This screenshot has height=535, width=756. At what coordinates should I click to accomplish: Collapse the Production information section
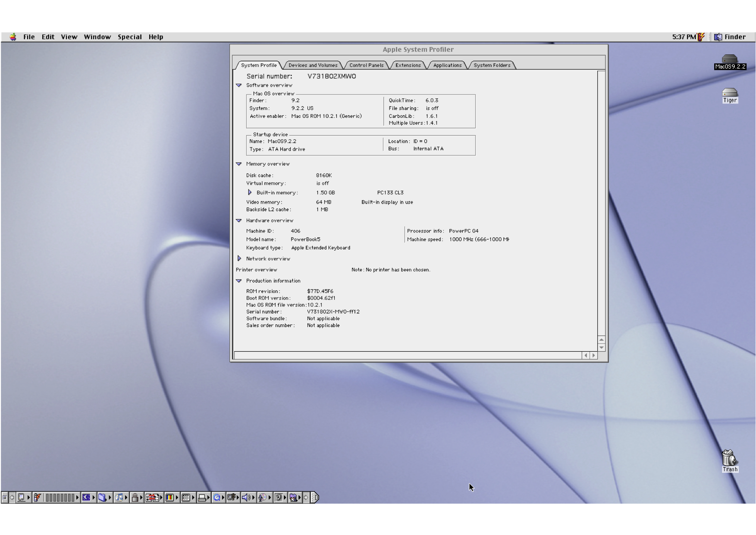(x=238, y=281)
